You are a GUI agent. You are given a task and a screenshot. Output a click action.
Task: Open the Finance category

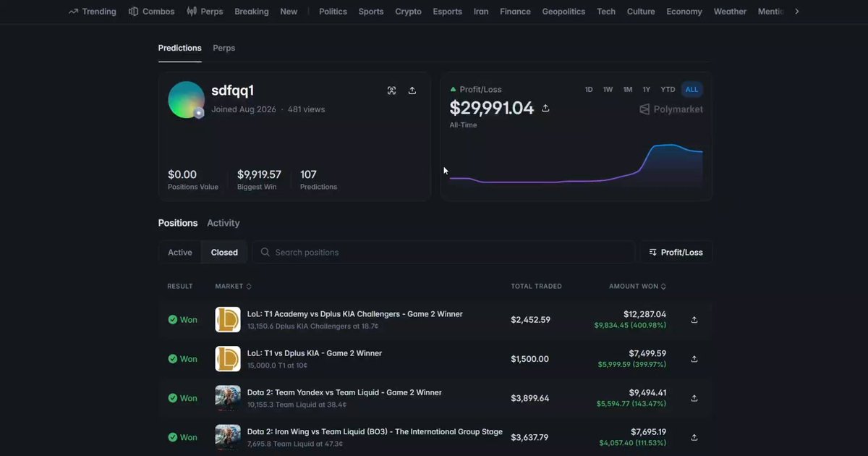[515, 12]
